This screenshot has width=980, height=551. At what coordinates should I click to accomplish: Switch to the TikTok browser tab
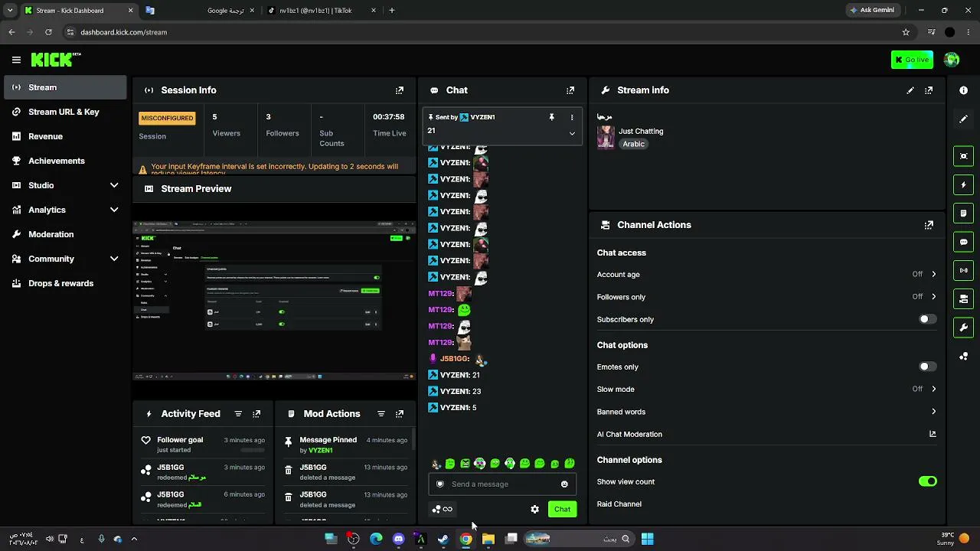click(x=322, y=11)
